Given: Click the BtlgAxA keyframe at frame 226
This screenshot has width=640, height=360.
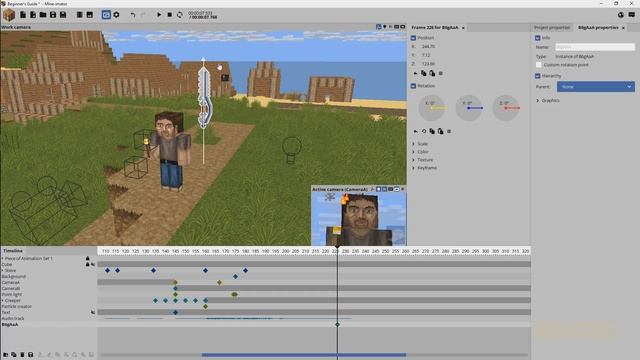Looking at the screenshot, I should (337, 324).
